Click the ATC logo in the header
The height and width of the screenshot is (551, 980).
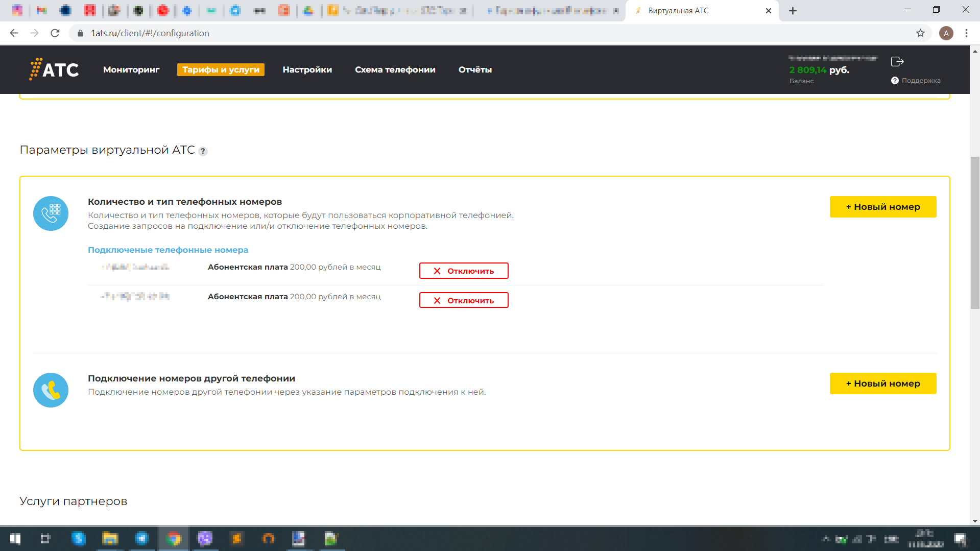coord(54,69)
